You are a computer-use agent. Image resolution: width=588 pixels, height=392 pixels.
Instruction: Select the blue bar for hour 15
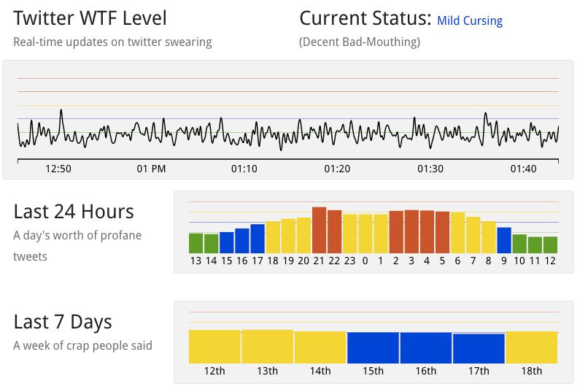coord(226,242)
